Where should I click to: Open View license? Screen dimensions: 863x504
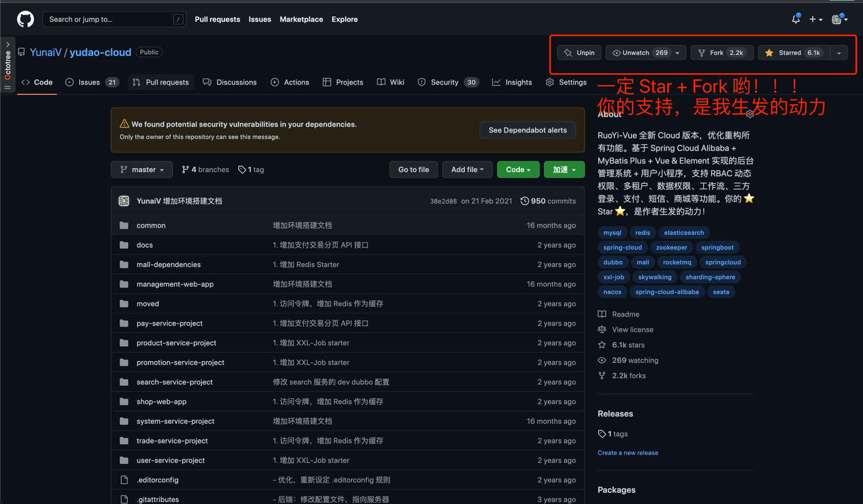point(625,329)
